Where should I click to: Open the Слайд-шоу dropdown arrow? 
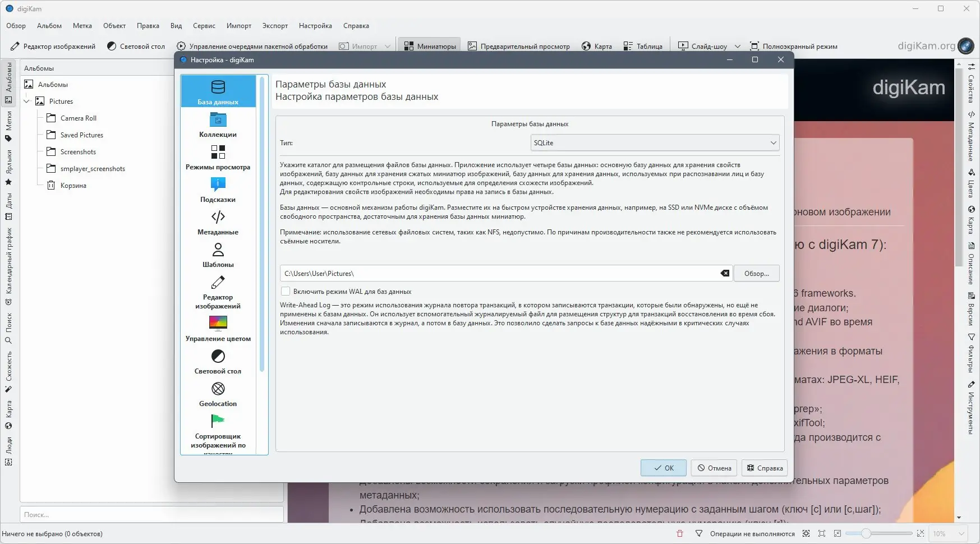coord(738,47)
